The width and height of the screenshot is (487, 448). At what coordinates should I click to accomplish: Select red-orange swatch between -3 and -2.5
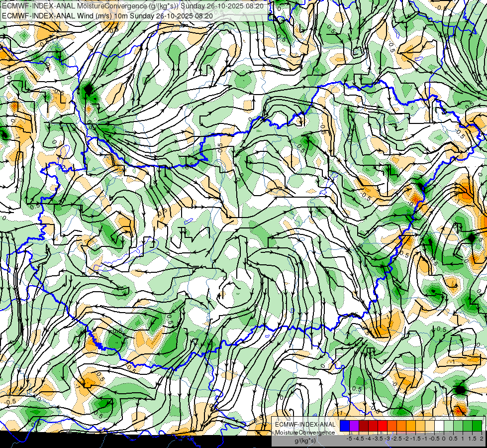click(392, 426)
